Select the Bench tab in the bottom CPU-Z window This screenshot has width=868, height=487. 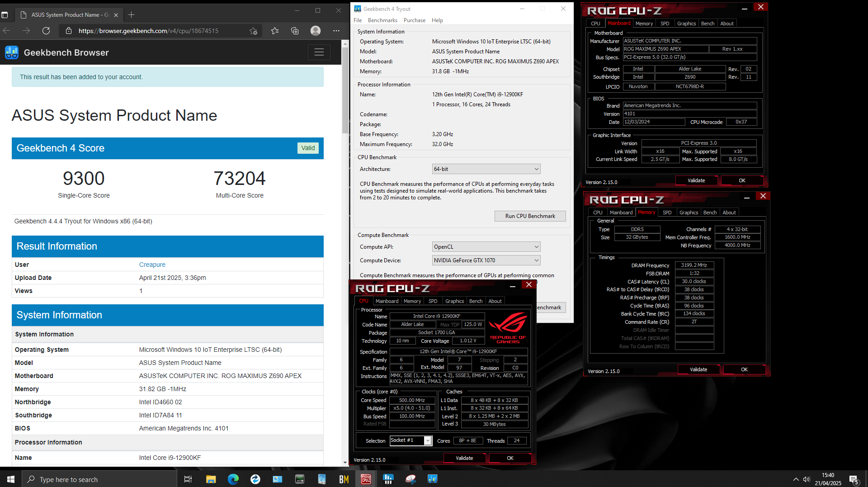tap(476, 301)
